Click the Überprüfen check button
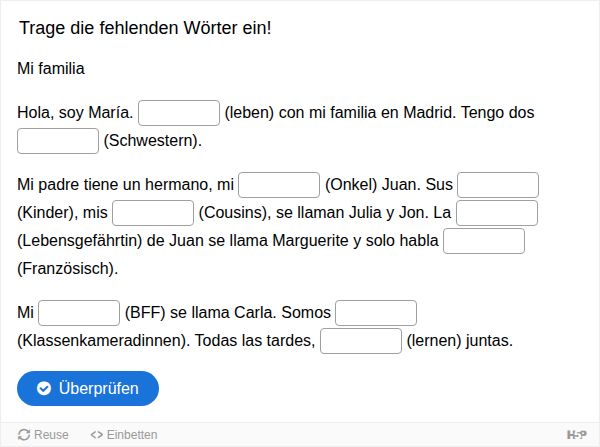Screen dimensions: 600x447 pyautogui.click(x=88, y=388)
